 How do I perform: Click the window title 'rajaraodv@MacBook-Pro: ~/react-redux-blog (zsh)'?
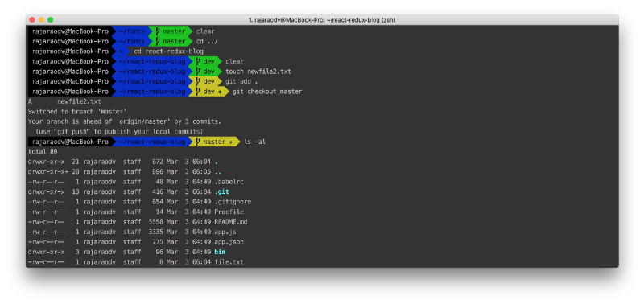(x=322, y=19)
